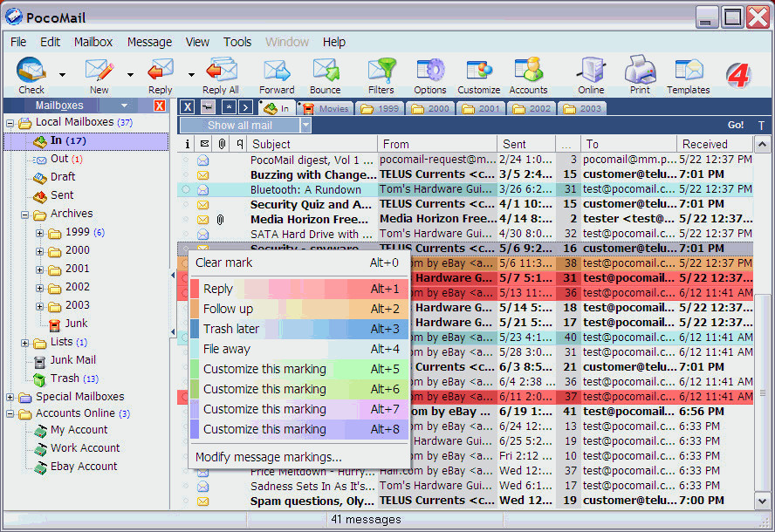Screen dimensions: 775x532
Task: Select the Trash mailbox in the tree
Action: click(65, 379)
